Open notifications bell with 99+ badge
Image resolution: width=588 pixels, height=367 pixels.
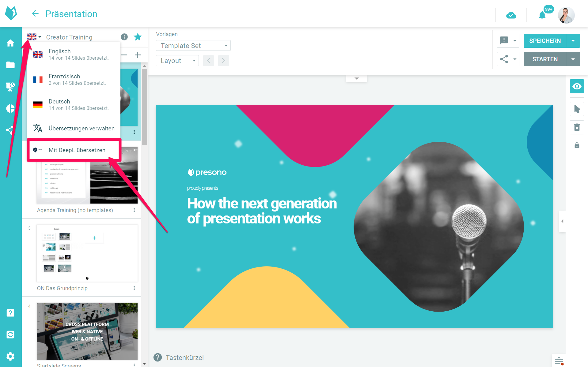(542, 15)
